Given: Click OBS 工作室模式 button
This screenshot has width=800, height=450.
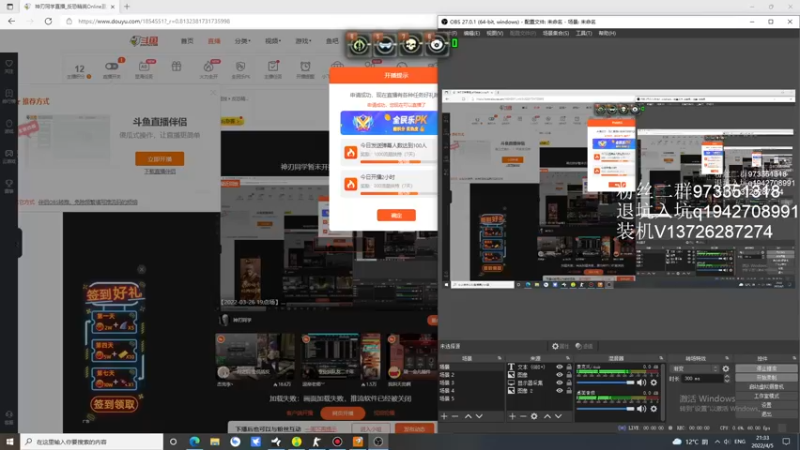Looking at the screenshot, I should (766, 396).
